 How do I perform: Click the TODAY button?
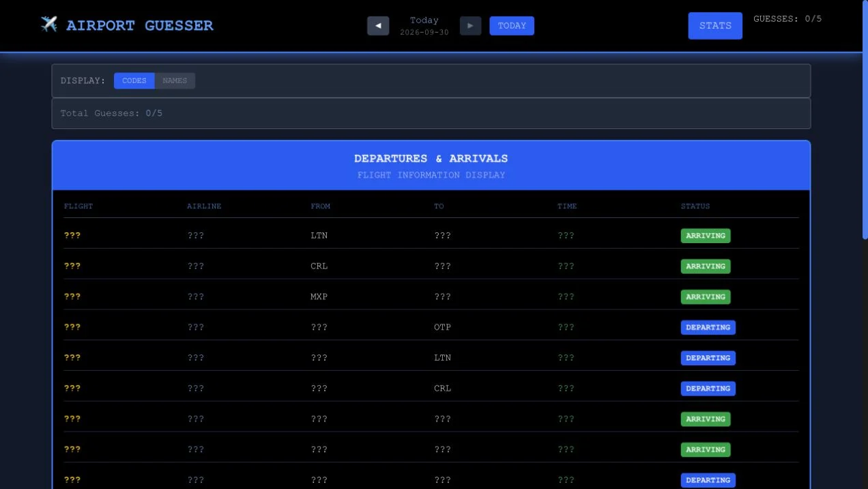(512, 26)
